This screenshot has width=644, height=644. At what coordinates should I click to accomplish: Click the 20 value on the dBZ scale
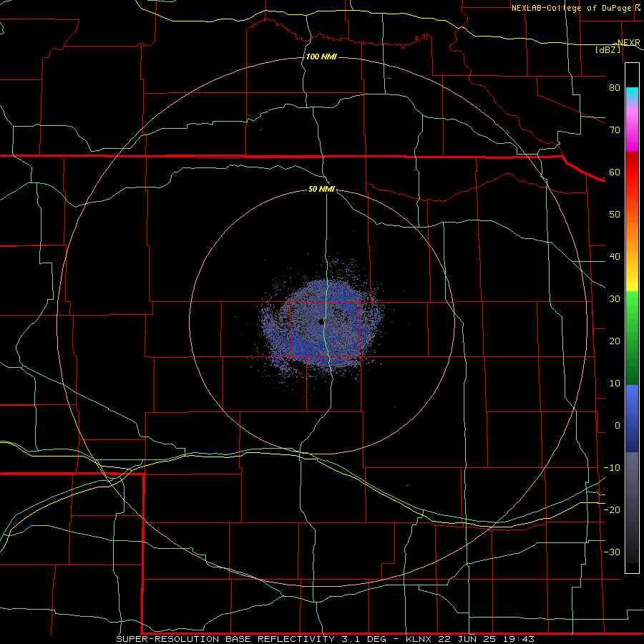(x=615, y=341)
